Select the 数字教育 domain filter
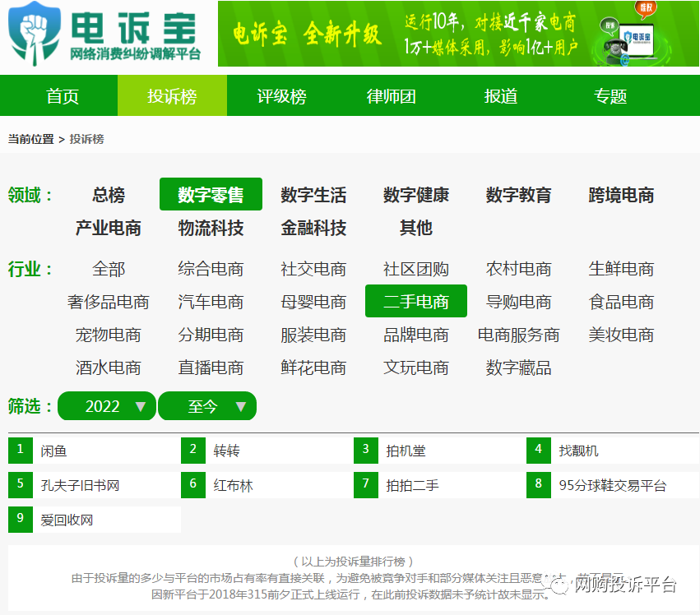700x615 pixels. click(519, 195)
